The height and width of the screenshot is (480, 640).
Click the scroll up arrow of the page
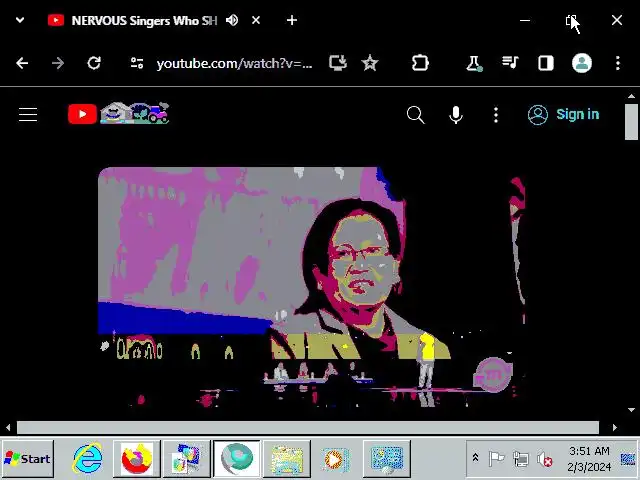631,96
